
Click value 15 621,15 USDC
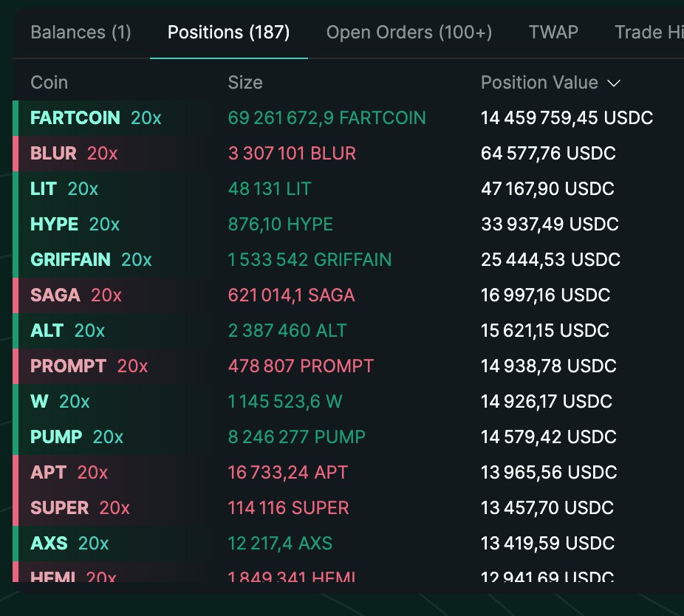point(545,331)
